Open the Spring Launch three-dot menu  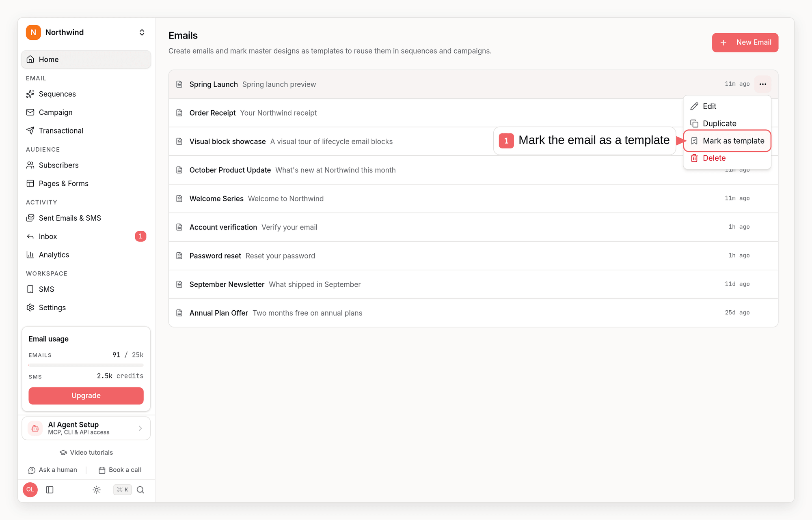point(763,84)
